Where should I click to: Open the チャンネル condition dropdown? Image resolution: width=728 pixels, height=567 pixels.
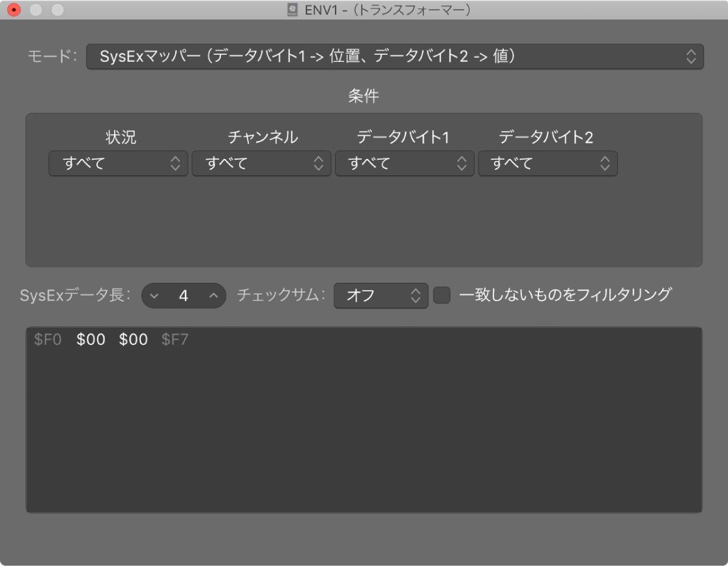pos(261,164)
